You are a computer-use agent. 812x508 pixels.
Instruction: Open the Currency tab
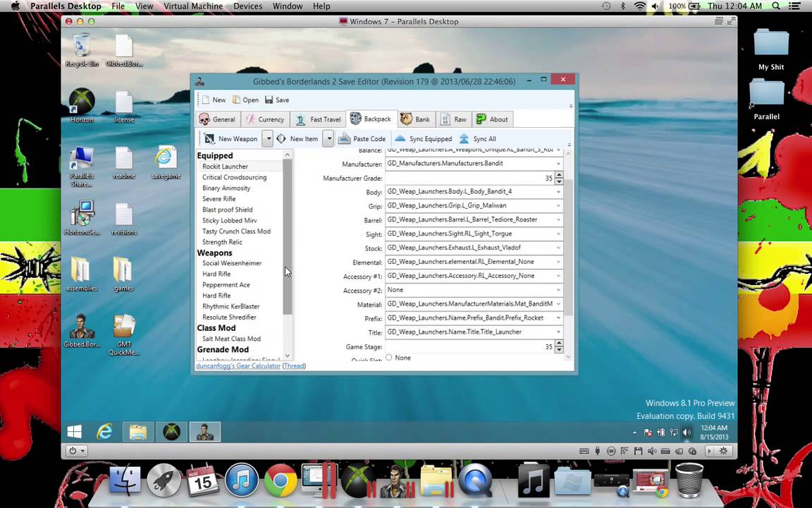(264, 119)
